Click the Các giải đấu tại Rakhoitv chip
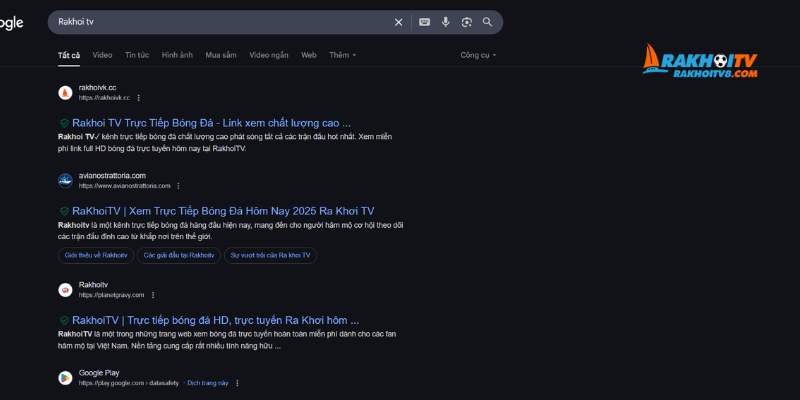Screen dimensions: 800x400 tap(179, 255)
